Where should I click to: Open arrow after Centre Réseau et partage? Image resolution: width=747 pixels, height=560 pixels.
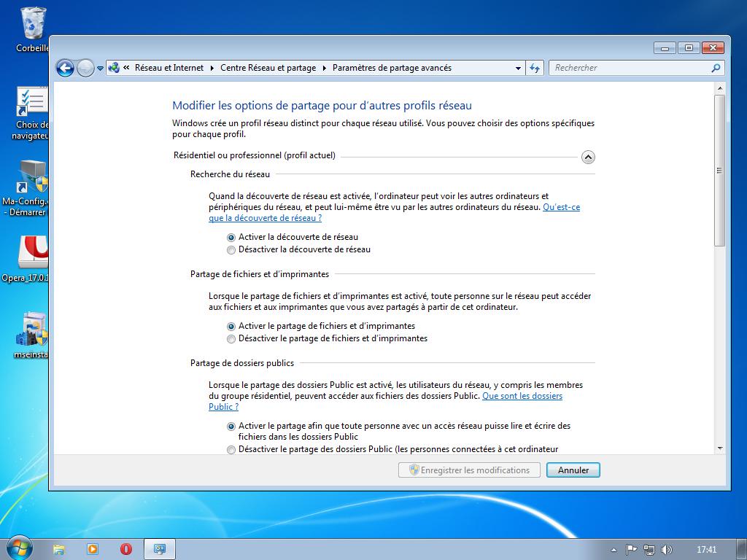pyautogui.click(x=325, y=68)
